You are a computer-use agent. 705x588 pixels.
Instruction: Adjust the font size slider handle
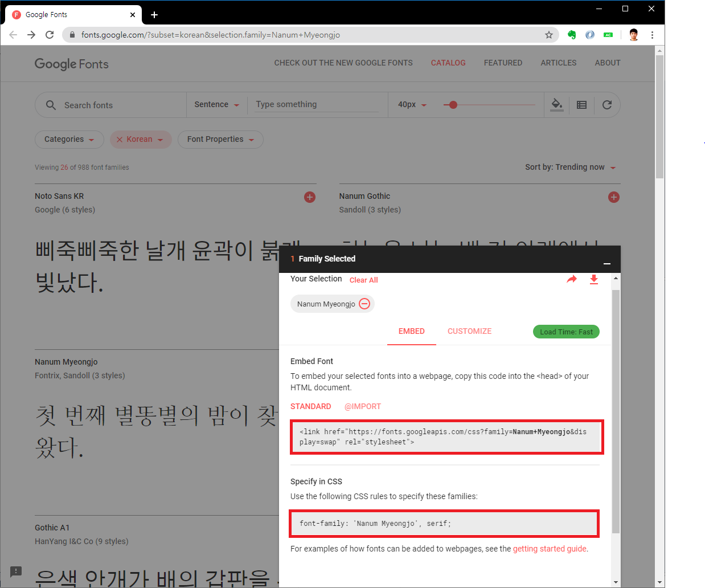tap(453, 105)
